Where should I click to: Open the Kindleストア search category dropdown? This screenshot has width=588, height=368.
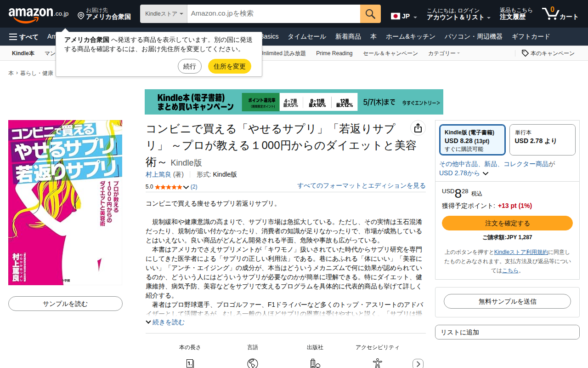coord(164,14)
